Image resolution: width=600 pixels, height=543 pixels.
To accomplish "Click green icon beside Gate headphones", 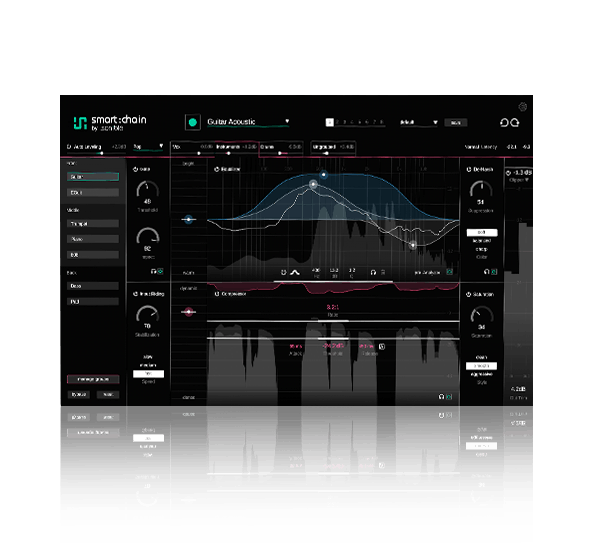I will (160, 271).
